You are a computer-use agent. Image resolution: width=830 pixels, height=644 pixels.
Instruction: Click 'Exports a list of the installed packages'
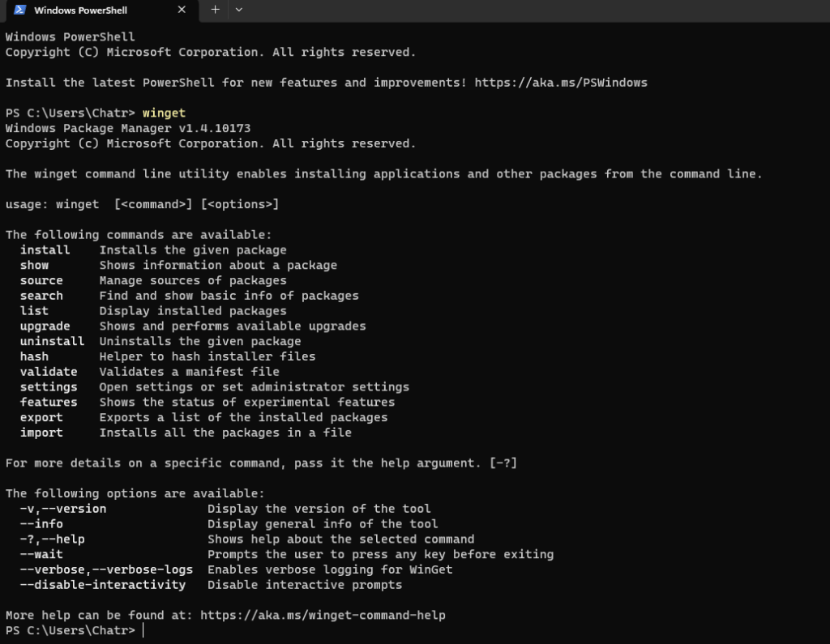243,417
